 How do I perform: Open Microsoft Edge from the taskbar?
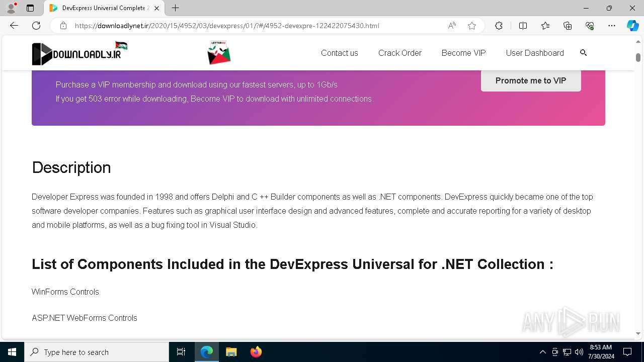207,352
